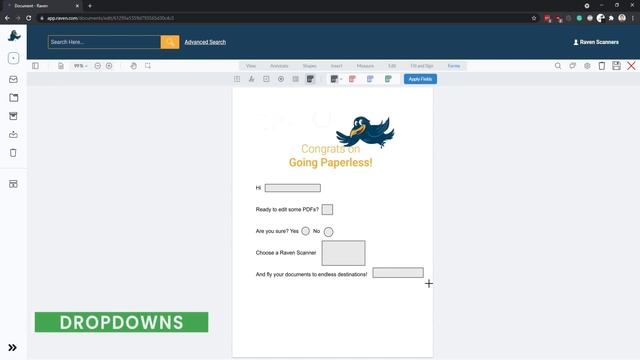Viewport: 640px width, 360px height.
Task: Click the Apply Fields button
Action: (x=420, y=79)
